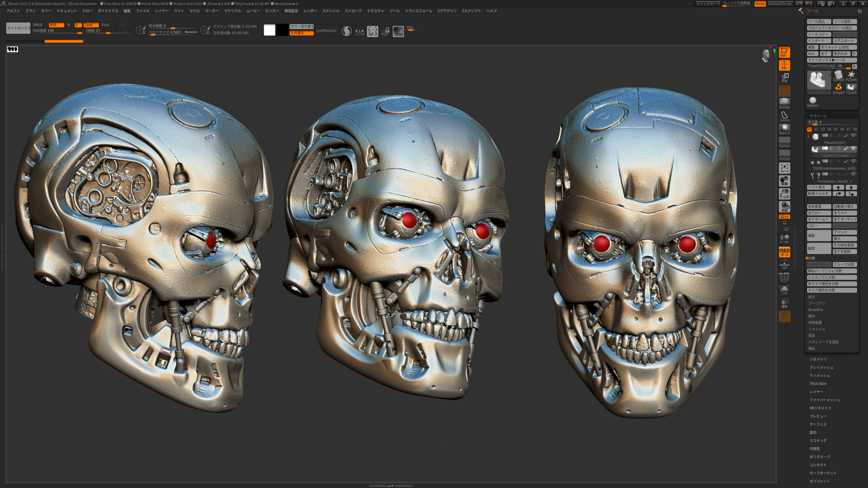This screenshot has height=488, width=868.
Task: Toggle Transparency (透明) mode
Action: point(784,303)
